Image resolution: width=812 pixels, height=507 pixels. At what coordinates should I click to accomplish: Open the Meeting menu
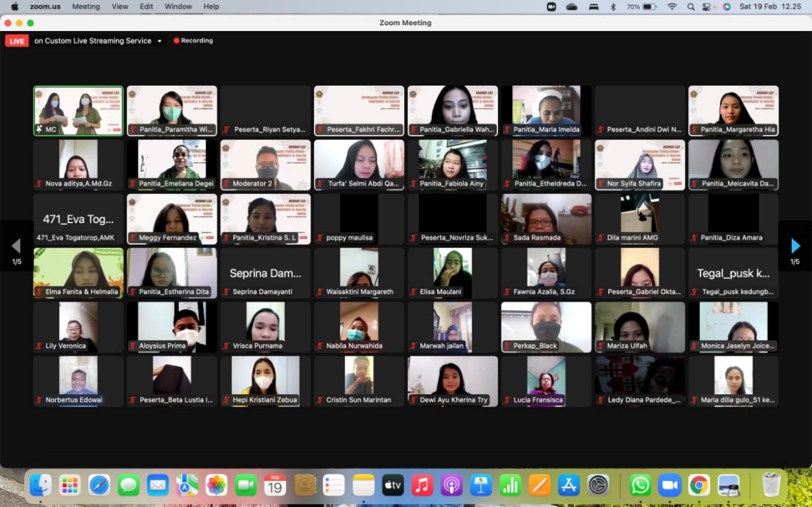[x=86, y=6]
